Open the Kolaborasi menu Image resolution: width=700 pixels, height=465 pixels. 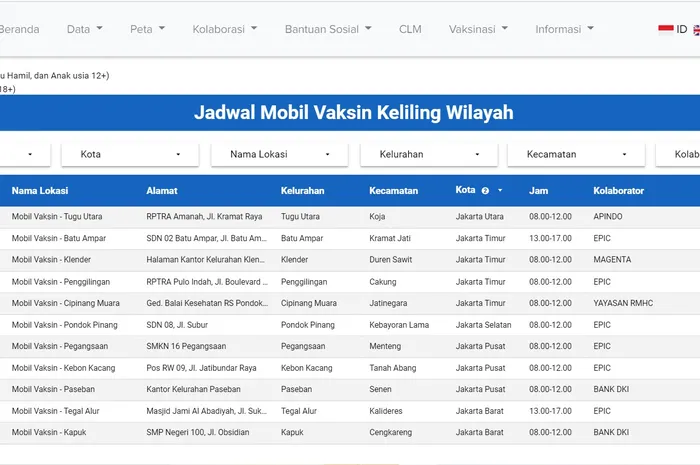click(x=225, y=29)
